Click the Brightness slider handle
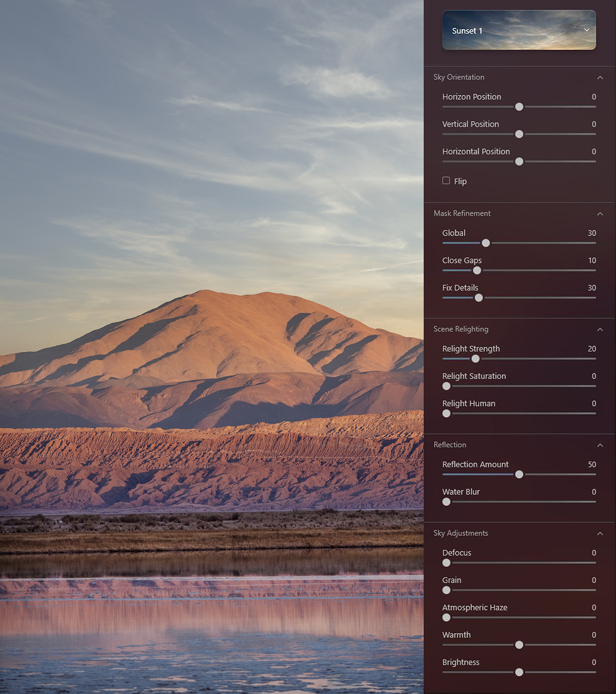The height and width of the screenshot is (694, 616). click(519, 673)
